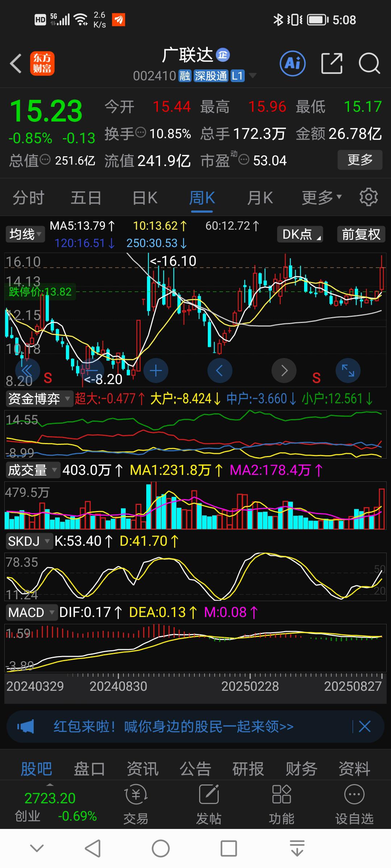Tap the current price 15.23

click(x=46, y=111)
